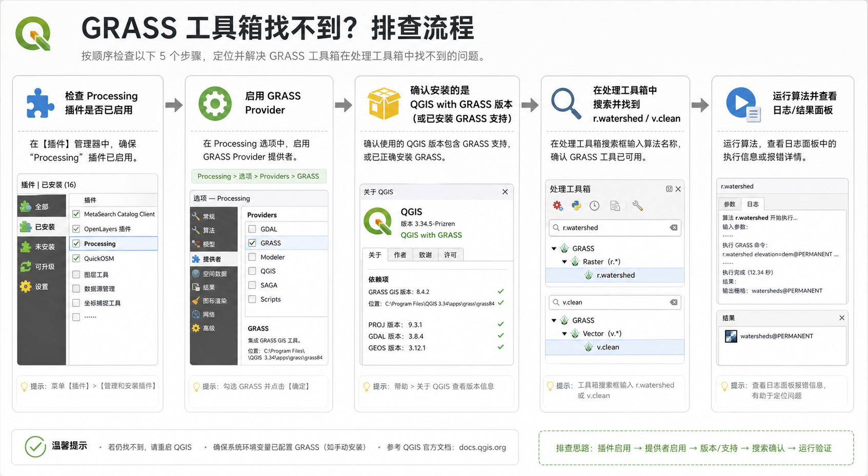This screenshot has height=476, width=868.
Task: Enable the Scripts provider checkbox
Action: pyautogui.click(x=252, y=299)
